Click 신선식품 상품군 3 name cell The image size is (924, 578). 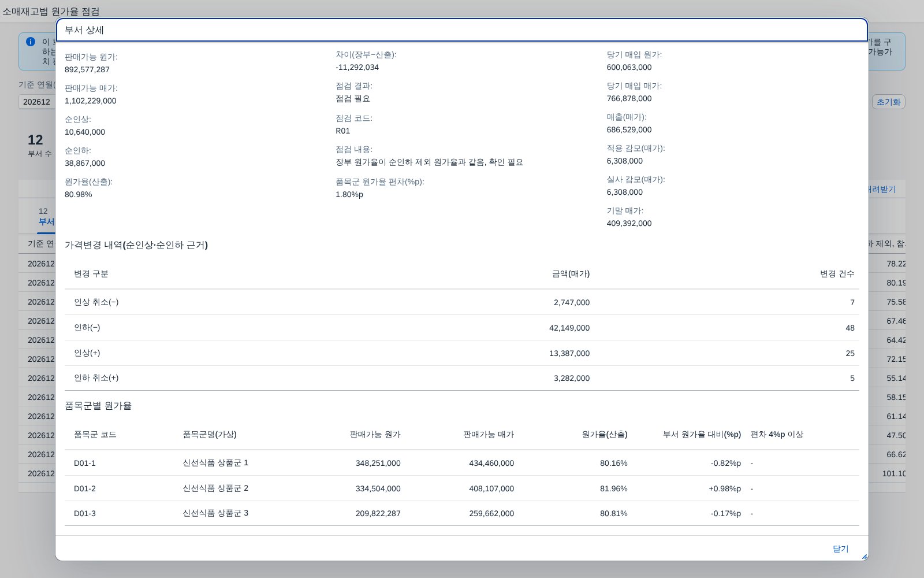215,513
